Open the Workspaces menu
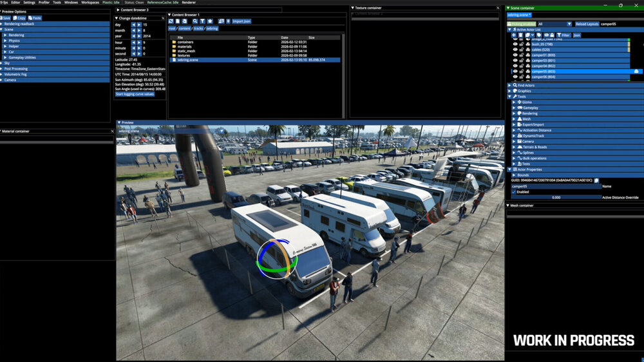Screen dimensions: 644x362 click(x=90, y=3)
